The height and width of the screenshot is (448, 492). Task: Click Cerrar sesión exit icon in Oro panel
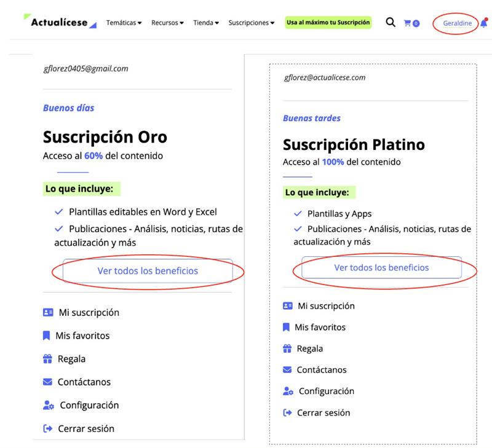click(x=48, y=428)
